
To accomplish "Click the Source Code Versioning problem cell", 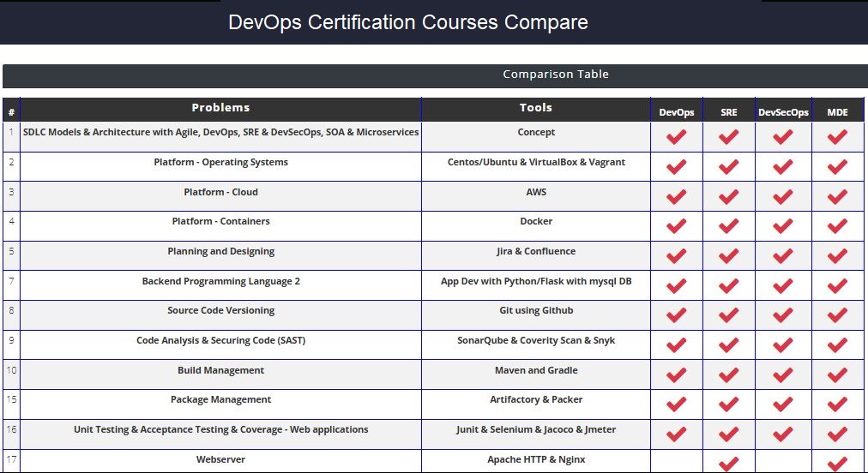I will click(220, 310).
